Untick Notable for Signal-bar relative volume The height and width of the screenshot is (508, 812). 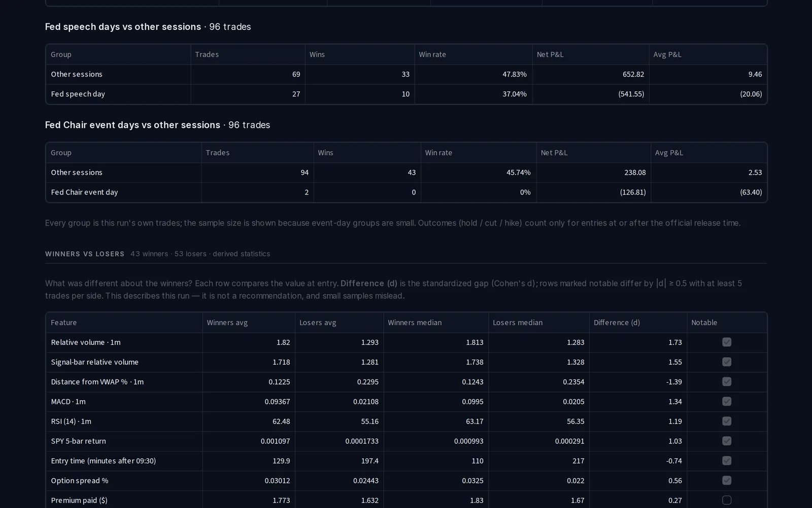point(727,362)
